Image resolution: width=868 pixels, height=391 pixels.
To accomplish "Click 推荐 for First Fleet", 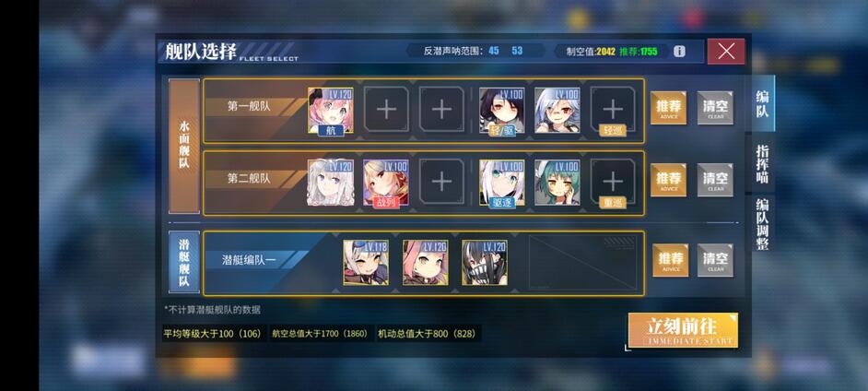I will [x=668, y=108].
